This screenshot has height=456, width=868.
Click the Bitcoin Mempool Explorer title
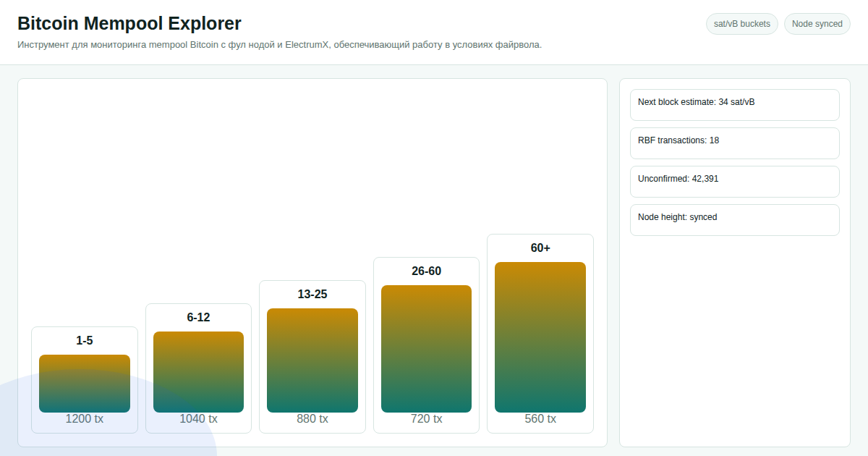coord(129,23)
